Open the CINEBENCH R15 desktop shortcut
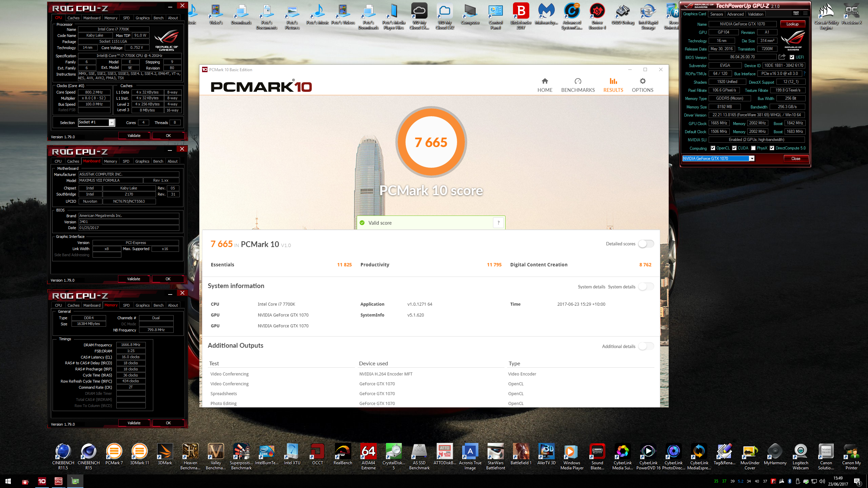 pyautogui.click(x=88, y=456)
